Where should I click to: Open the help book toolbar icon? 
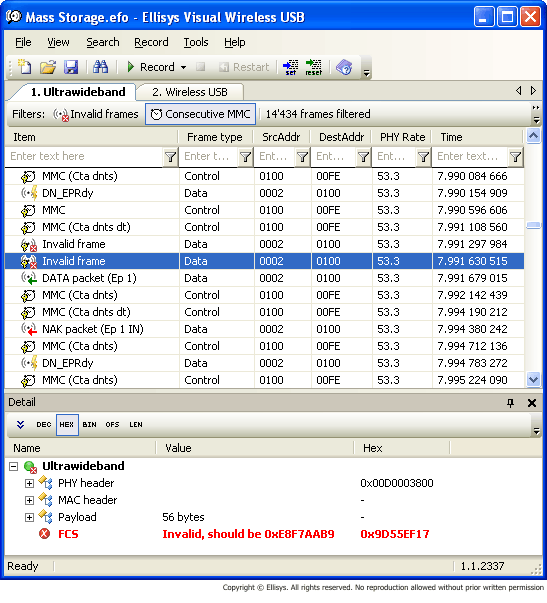point(344,67)
